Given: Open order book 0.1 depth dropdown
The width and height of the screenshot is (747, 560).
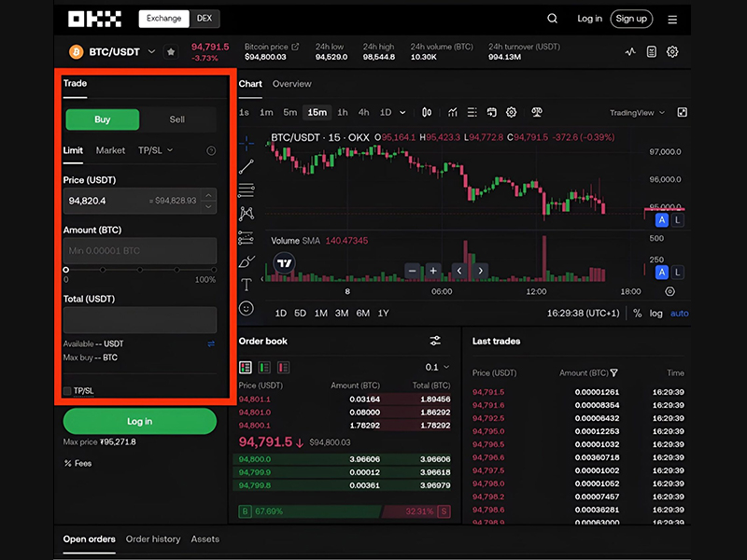Looking at the screenshot, I should click(437, 367).
